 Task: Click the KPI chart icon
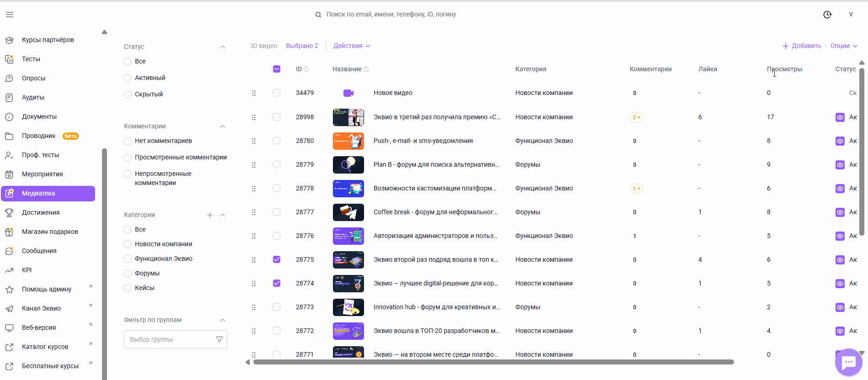(9, 270)
